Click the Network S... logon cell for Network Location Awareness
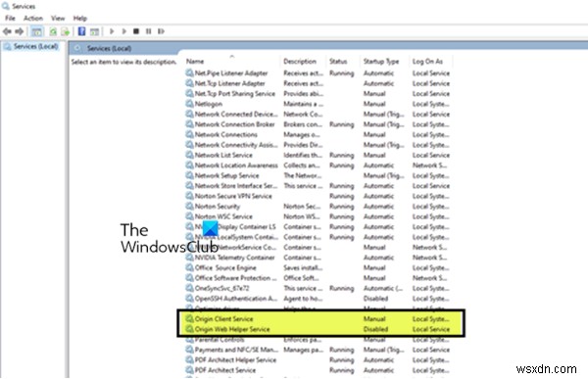The image size is (588, 379). pyautogui.click(x=430, y=166)
